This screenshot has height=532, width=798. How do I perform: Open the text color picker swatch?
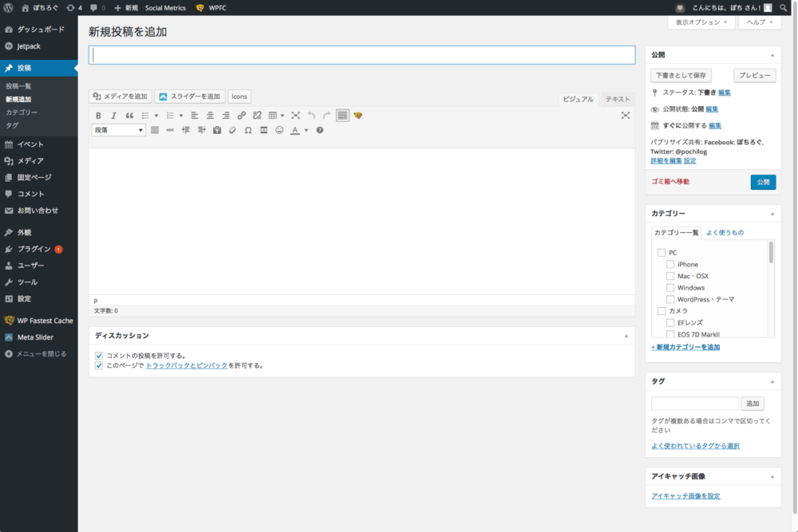pyautogui.click(x=294, y=130)
